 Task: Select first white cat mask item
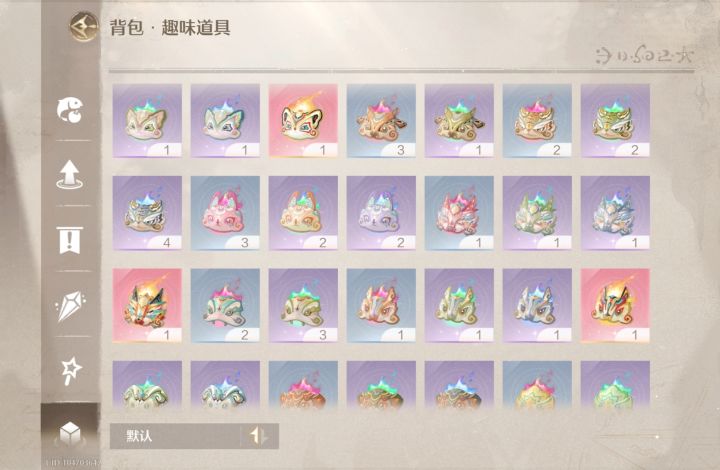[147, 121]
